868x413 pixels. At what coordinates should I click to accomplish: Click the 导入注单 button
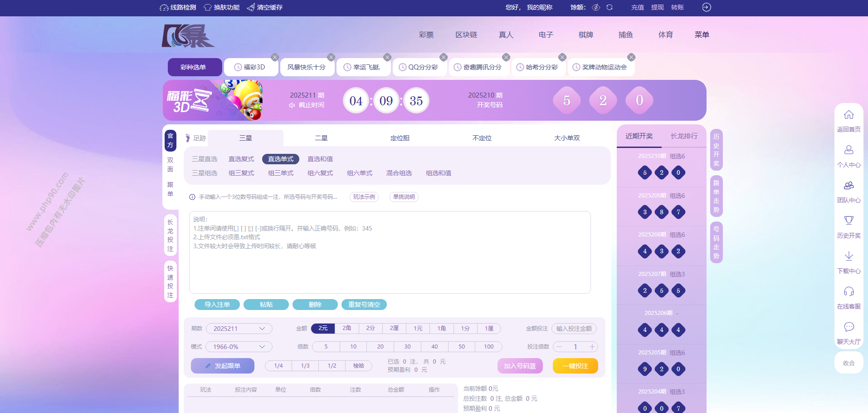(x=217, y=305)
